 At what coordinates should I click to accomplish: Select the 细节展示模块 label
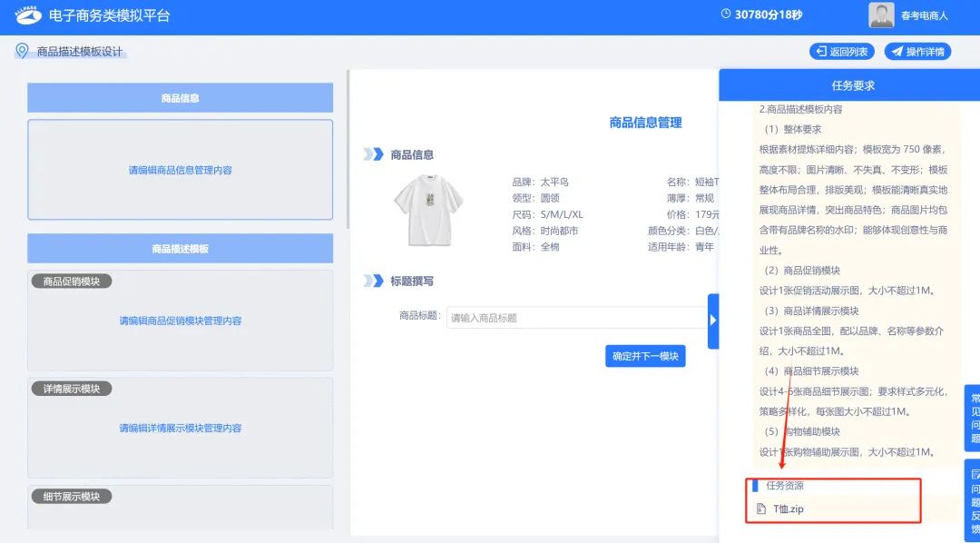tap(72, 496)
